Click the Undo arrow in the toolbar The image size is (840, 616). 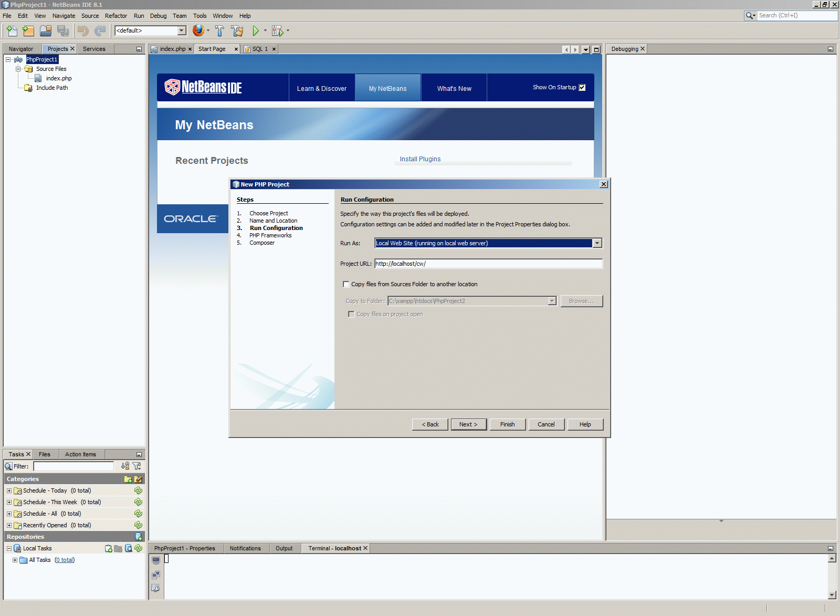click(x=83, y=31)
